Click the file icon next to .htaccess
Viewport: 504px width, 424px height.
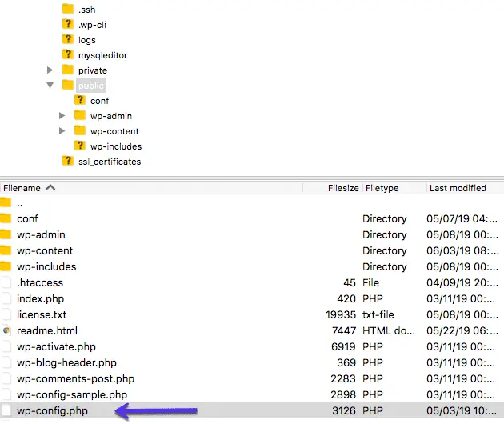(6, 282)
